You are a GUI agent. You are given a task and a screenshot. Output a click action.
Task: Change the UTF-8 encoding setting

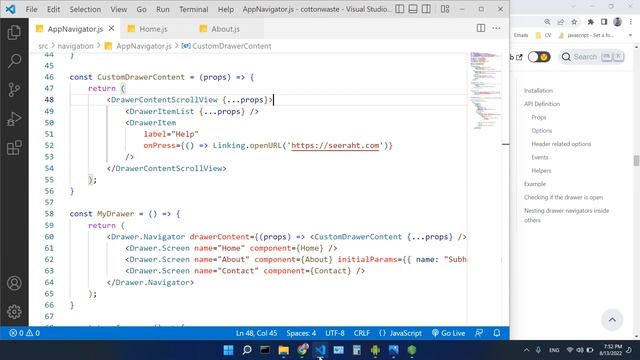click(x=335, y=333)
